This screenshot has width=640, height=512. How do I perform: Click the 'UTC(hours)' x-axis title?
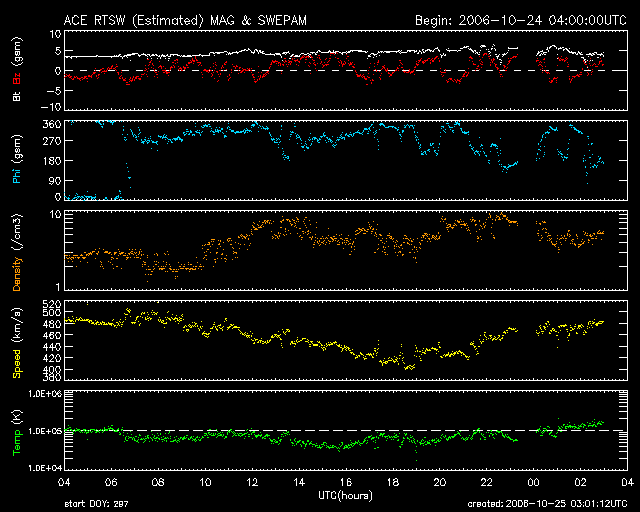pos(345,496)
